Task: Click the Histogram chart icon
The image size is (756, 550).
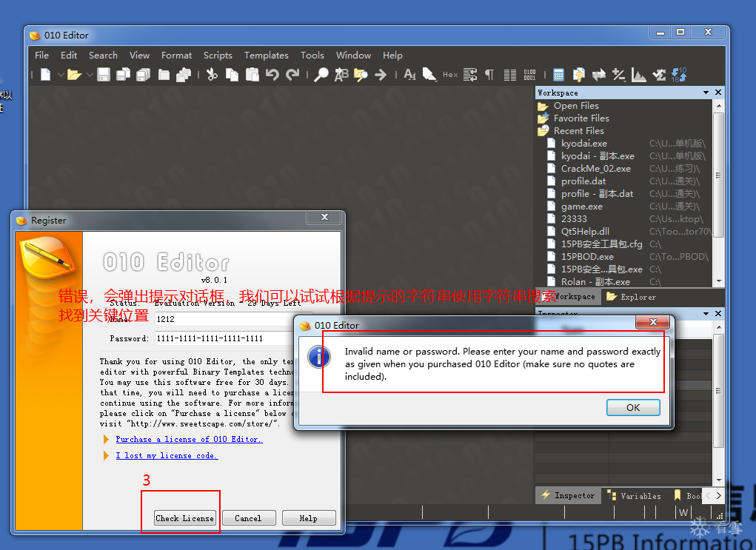Action: click(x=639, y=75)
